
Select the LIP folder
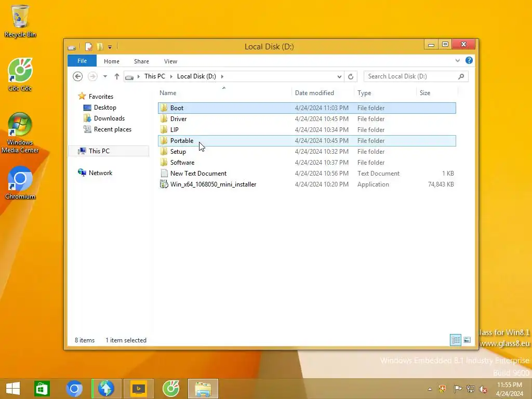pyautogui.click(x=307, y=129)
